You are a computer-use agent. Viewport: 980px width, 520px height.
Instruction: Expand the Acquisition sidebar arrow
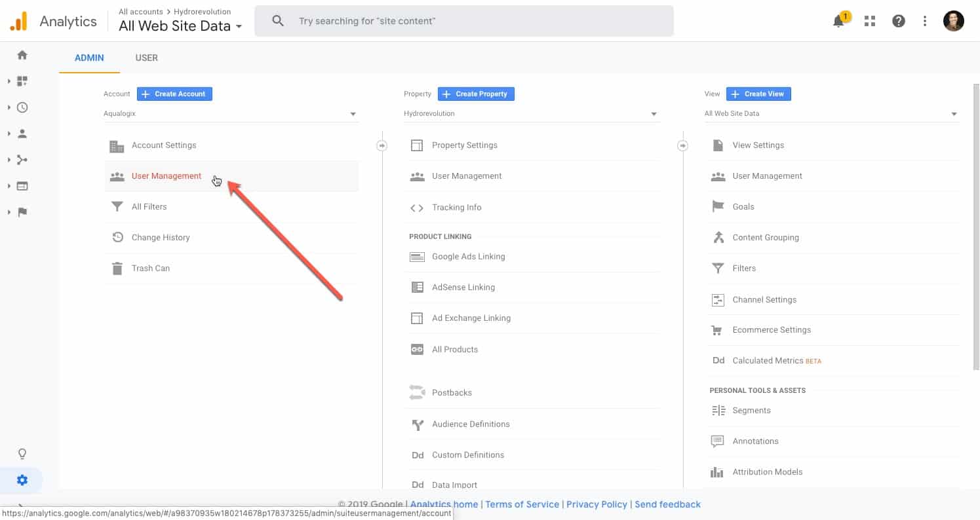click(9, 160)
